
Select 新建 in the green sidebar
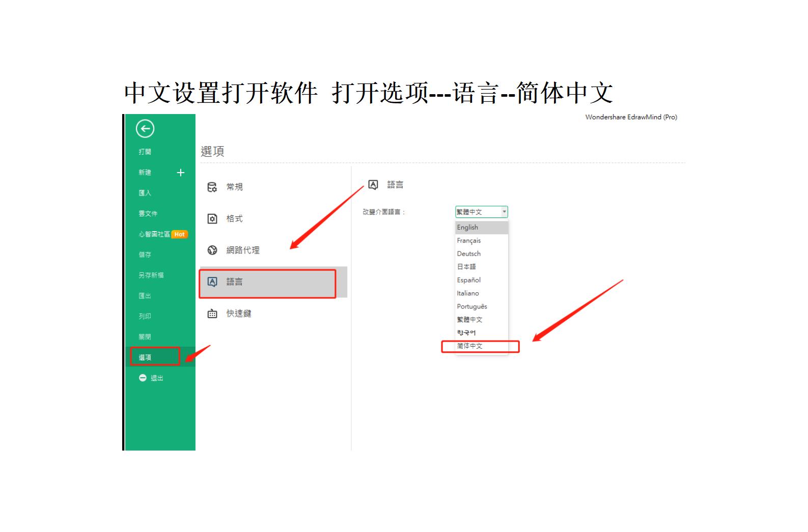[145, 173]
